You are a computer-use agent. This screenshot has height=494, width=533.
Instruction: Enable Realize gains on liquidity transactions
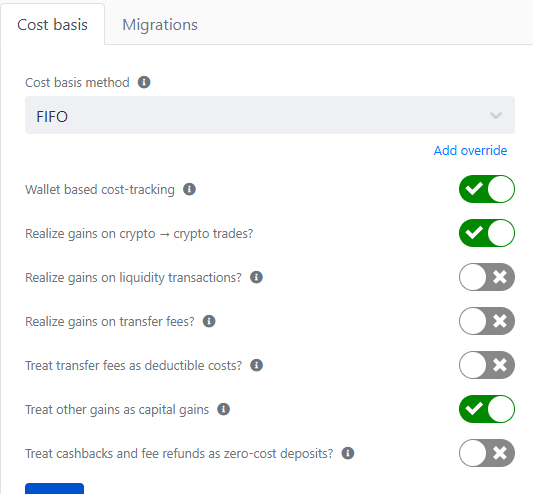coord(487,277)
